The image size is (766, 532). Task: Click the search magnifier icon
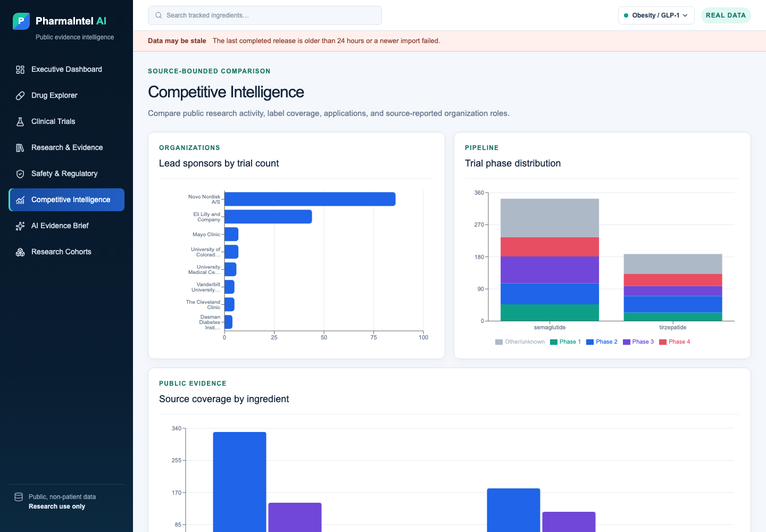(159, 15)
